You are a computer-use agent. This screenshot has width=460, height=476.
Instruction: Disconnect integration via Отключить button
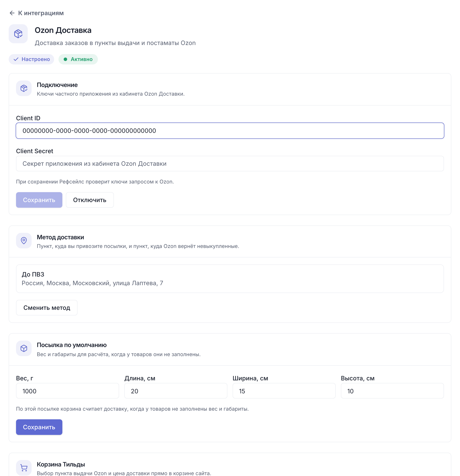point(90,200)
